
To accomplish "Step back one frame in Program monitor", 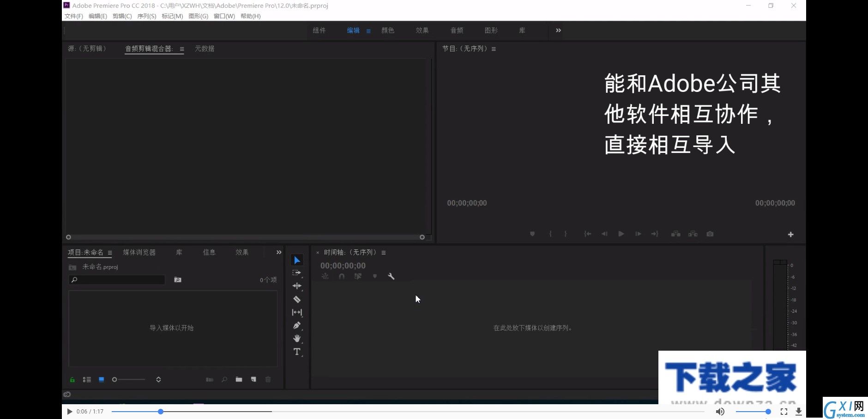I will [x=604, y=234].
